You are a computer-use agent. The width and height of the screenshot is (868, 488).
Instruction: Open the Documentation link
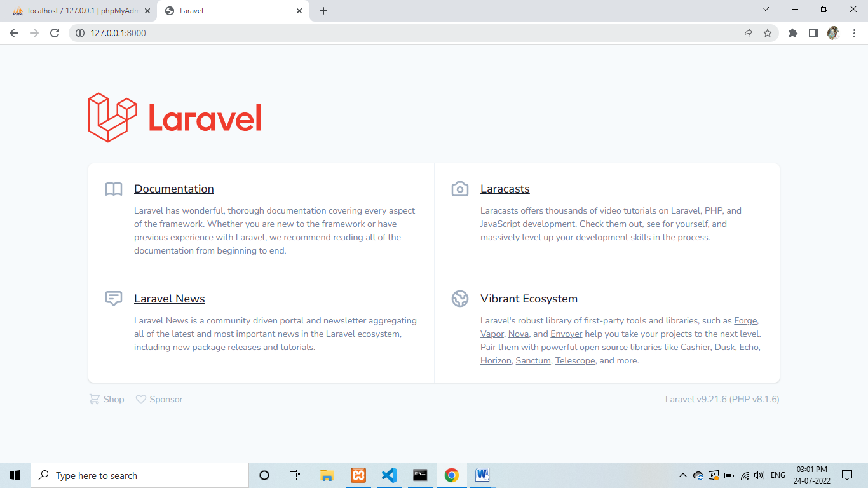[174, 189]
